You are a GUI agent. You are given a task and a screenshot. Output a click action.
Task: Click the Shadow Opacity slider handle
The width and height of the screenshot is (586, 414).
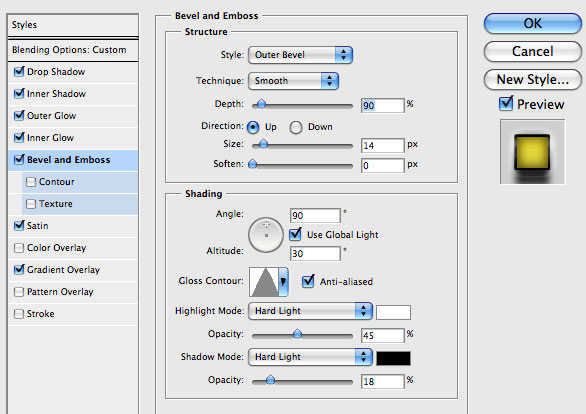tap(270, 380)
